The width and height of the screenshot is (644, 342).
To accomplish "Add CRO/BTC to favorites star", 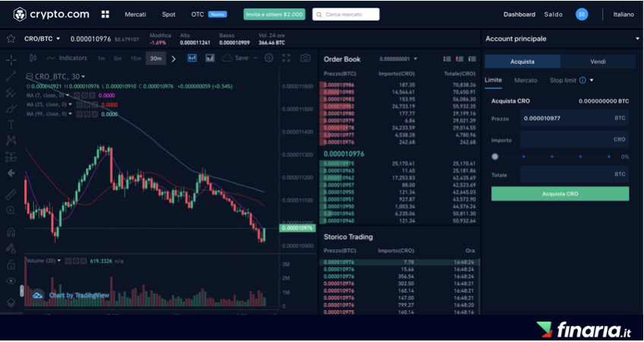I will coord(11,39).
